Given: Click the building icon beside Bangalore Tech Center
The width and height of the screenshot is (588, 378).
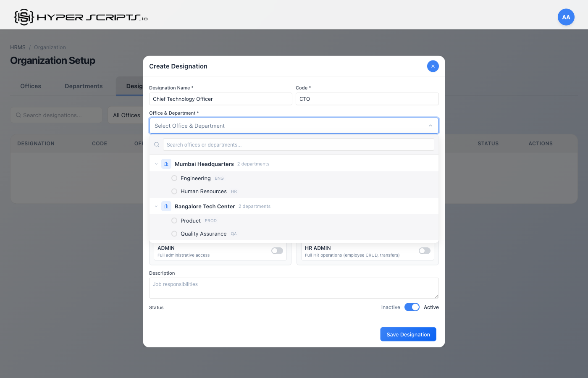Looking at the screenshot, I should [166, 206].
